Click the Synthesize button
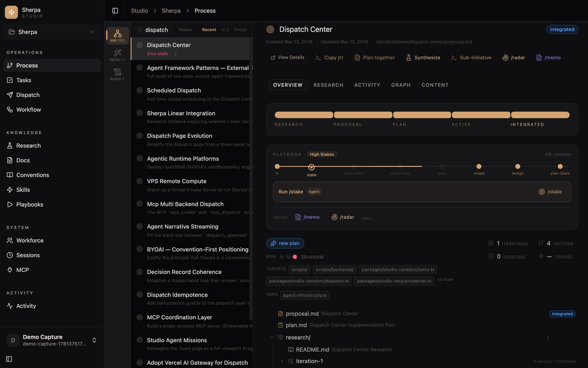 pyautogui.click(x=423, y=58)
